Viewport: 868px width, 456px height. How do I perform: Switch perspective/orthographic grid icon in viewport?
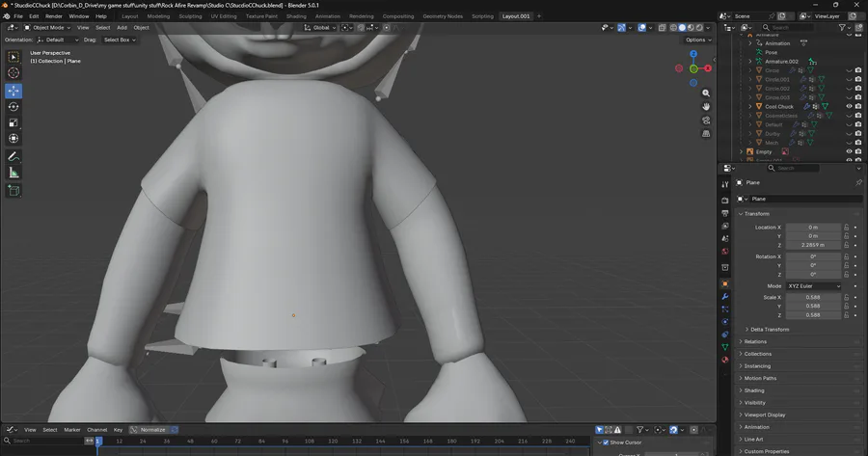point(706,134)
